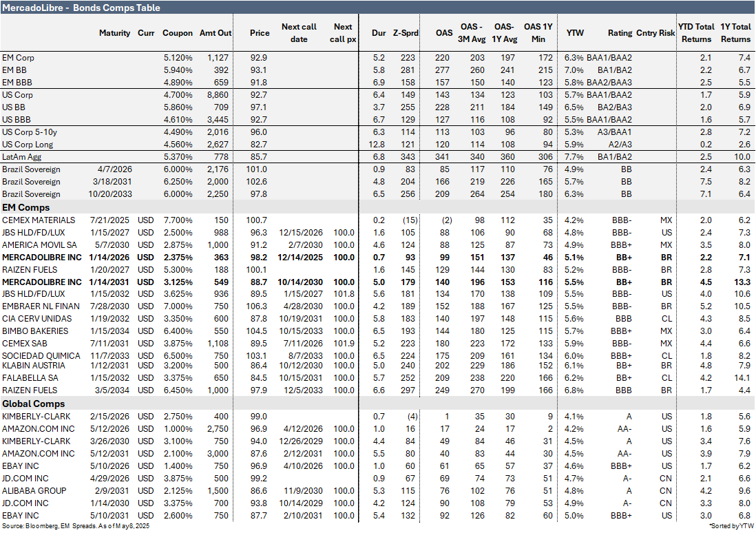Screen dimensions: 756x533
Task: Click JD.COM INC maturity 4/29/2026
Action: (x=109, y=479)
